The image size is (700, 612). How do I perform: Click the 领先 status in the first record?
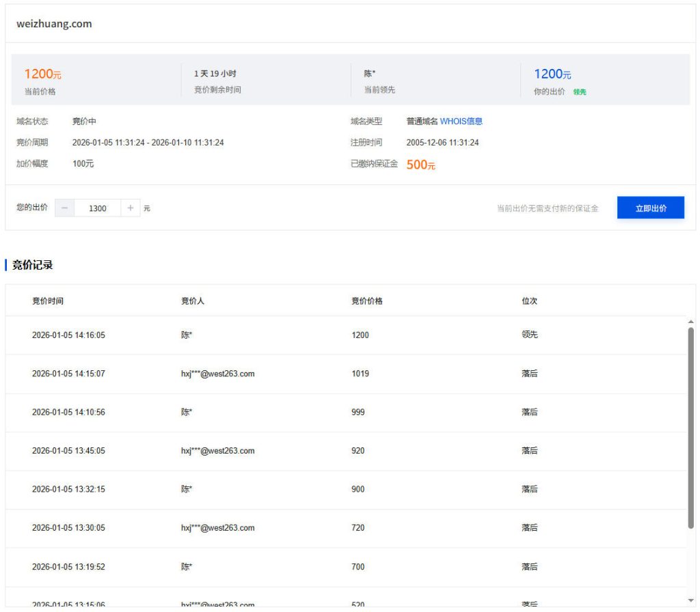tap(529, 335)
